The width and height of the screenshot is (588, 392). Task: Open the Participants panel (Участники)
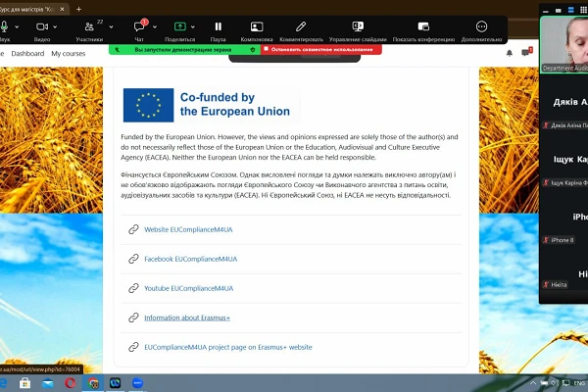click(x=88, y=26)
